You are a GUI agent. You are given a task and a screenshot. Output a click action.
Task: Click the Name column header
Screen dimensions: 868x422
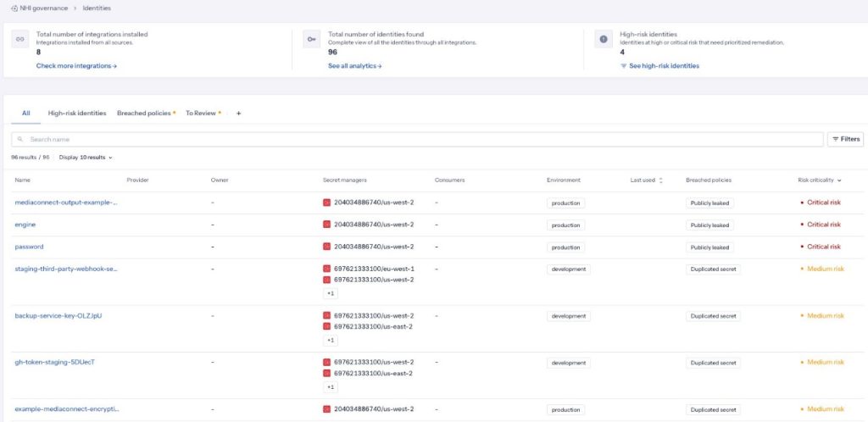pyautogui.click(x=23, y=180)
